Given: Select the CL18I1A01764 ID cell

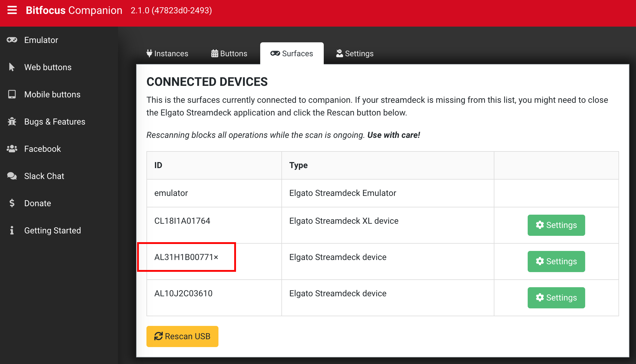Looking at the screenshot, I should pos(214,225).
